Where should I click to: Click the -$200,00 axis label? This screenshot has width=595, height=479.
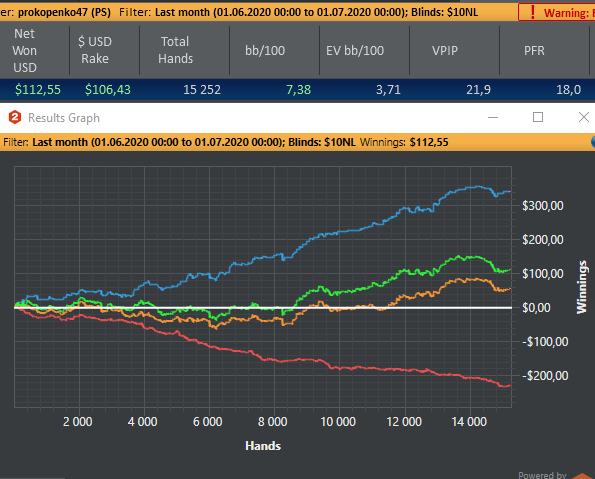click(545, 376)
